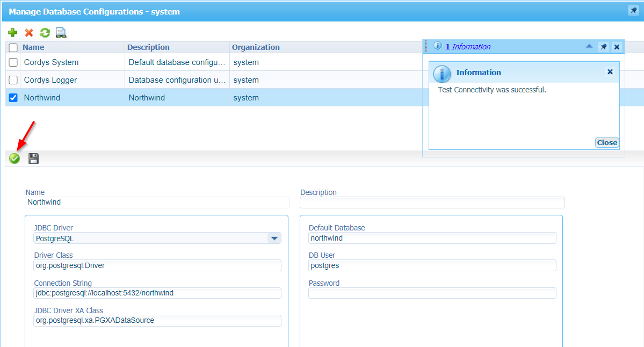The image size is (644, 347).
Task: Pin the Information notification panel
Action: (x=603, y=47)
